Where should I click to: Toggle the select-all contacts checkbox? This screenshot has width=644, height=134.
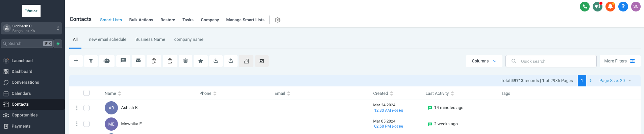86,93
